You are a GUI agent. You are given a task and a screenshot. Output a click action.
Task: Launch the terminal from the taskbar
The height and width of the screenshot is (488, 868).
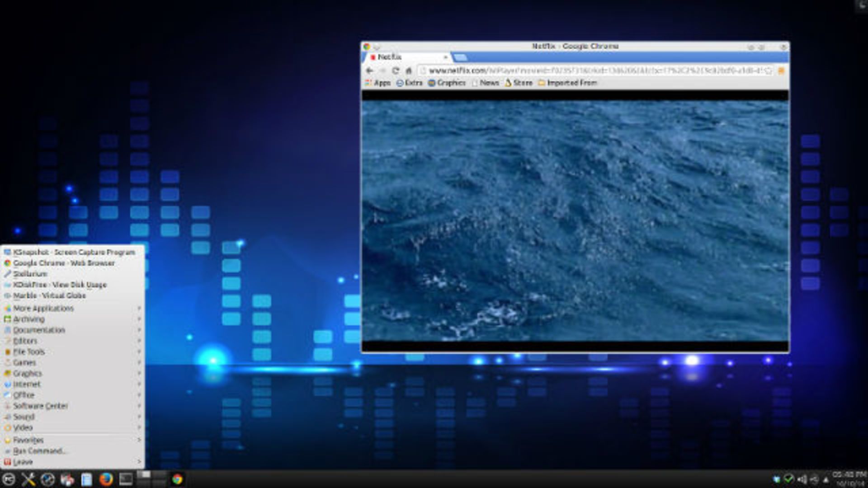click(126, 479)
